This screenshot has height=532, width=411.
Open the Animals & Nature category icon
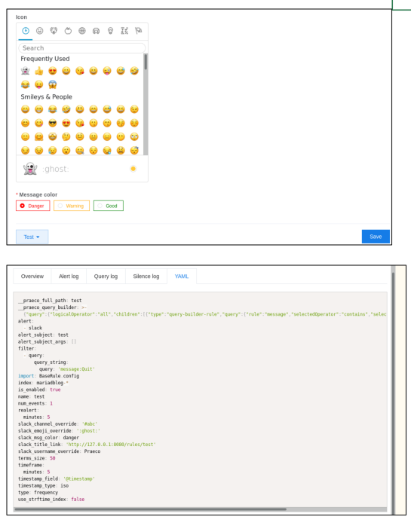tap(54, 31)
